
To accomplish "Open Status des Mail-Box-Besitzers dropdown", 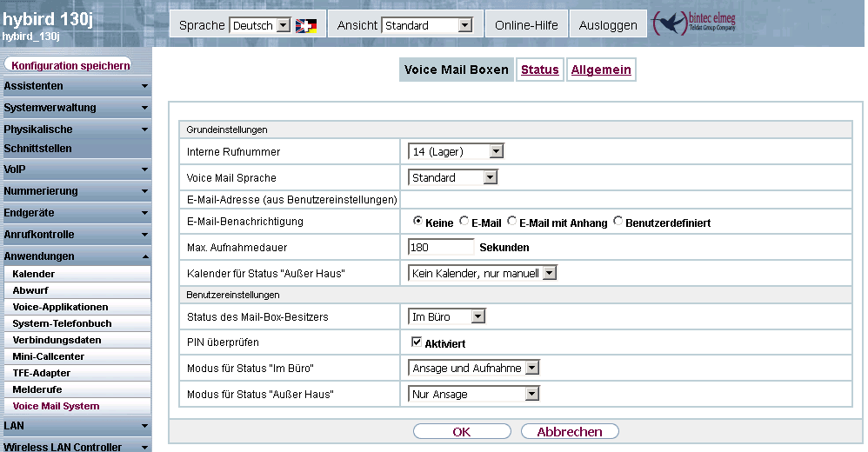I will 447,316.
